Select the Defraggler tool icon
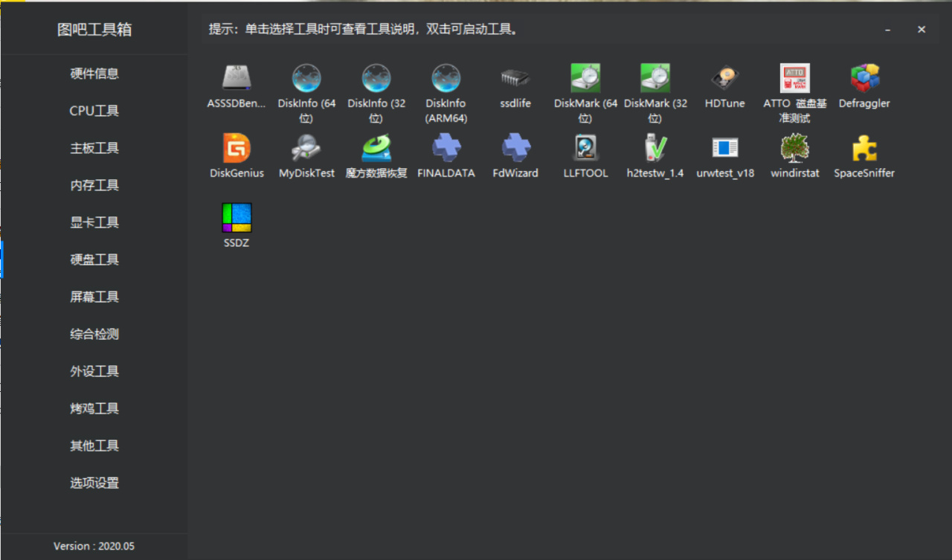952x560 pixels. 864,78
